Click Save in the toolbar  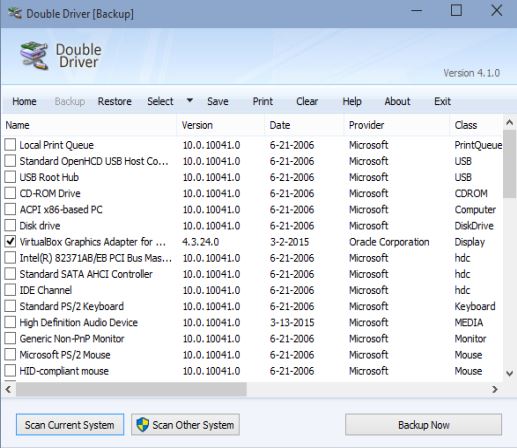(218, 101)
